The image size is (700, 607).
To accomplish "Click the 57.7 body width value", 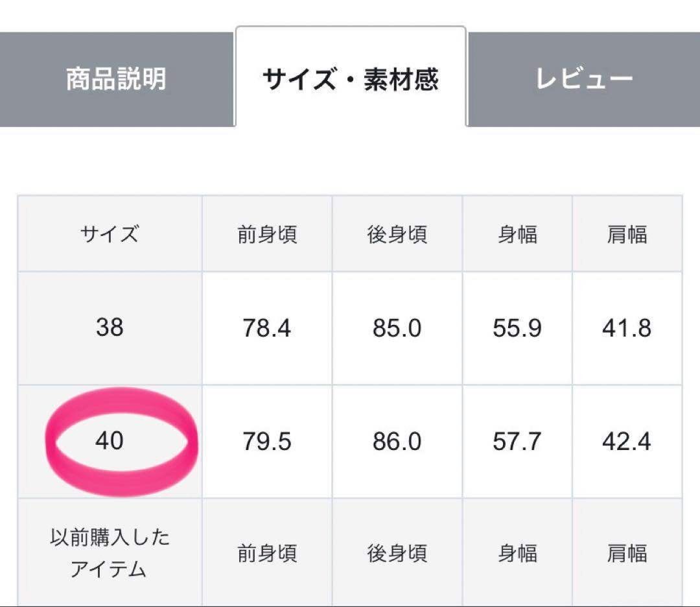I will click(x=517, y=442).
